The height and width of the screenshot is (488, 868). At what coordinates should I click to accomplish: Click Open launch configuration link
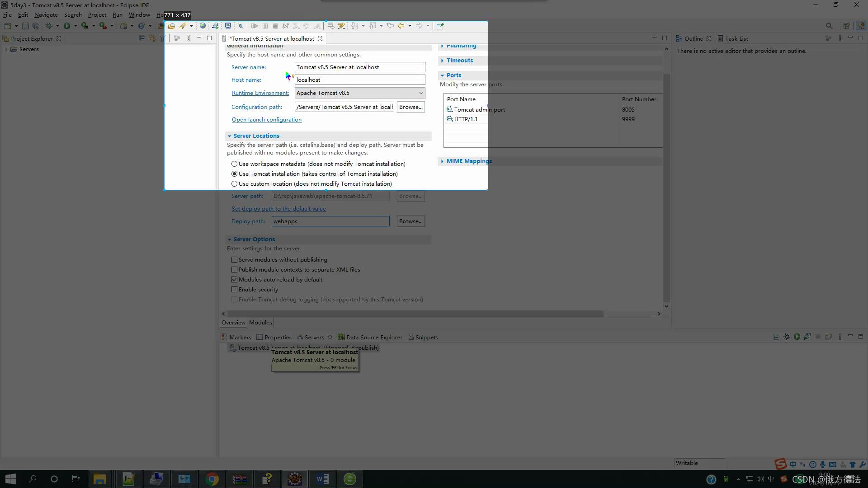(266, 119)
